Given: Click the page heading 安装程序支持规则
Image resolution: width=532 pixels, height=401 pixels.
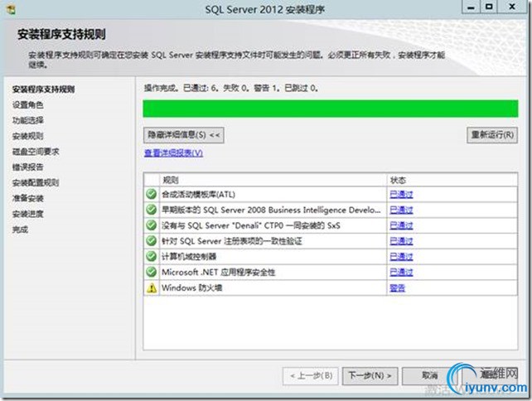Looking at the screenshot, I should [61, 34].
